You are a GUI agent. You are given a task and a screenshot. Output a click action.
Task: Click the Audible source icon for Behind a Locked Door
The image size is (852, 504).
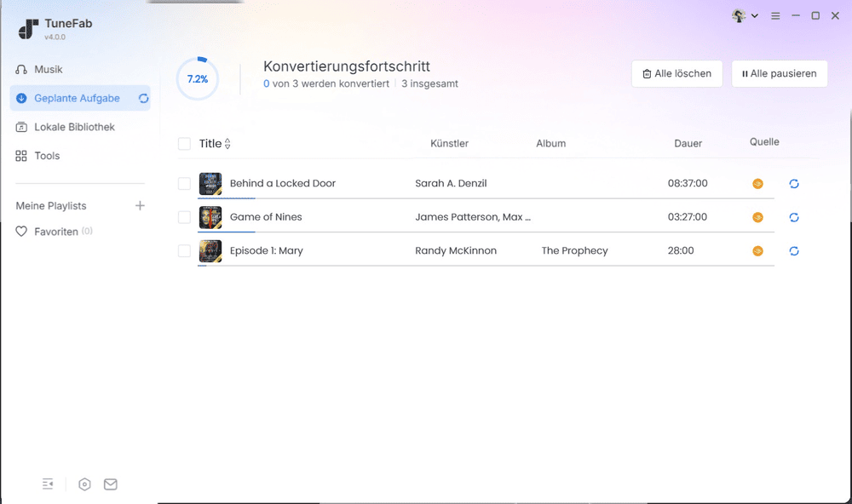[x=757, y=183]
